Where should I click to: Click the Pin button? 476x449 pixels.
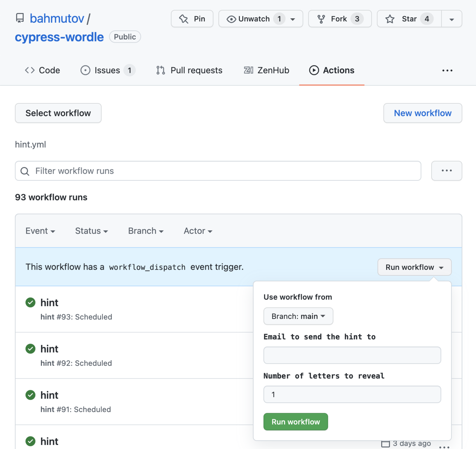pyautogui.click(x=192, y=19)
